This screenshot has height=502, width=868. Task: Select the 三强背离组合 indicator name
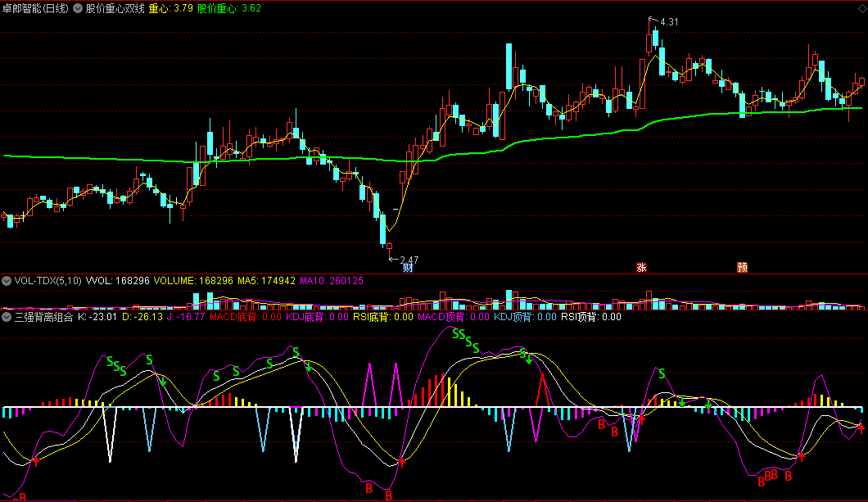pyautogui.click(x=43, y=317)
